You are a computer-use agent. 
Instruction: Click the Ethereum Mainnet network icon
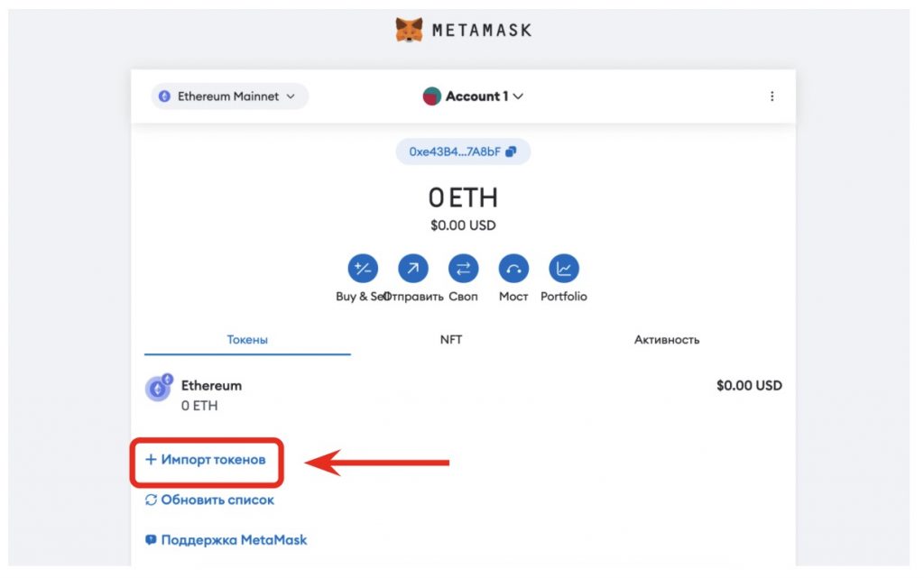(164, 96)
